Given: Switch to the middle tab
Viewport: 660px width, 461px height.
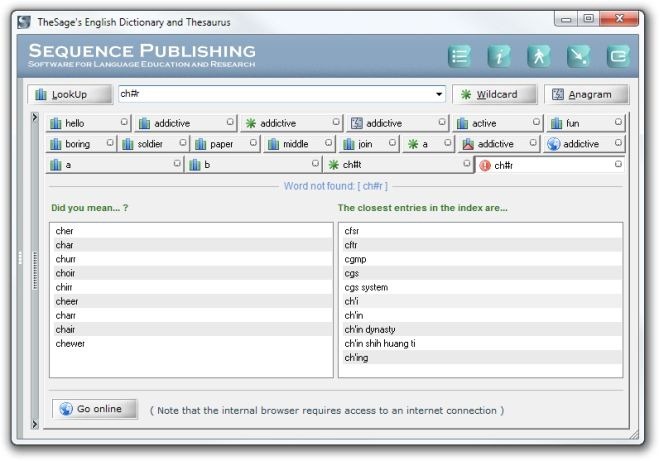Looking at the screenshot, I should (299, 144).
